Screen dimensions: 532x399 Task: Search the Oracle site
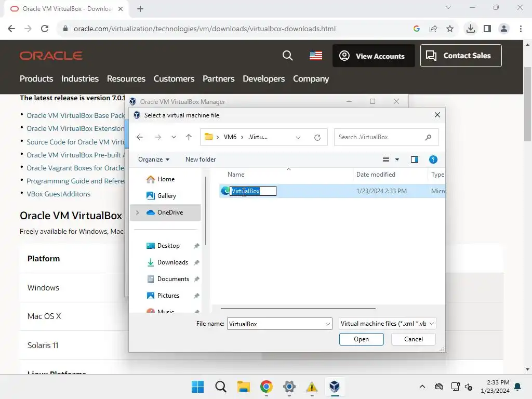click(287, 56)
